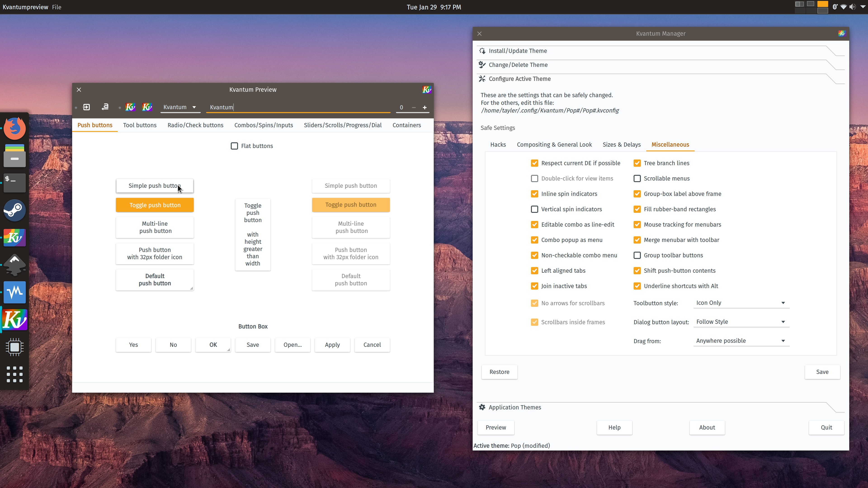This screenshot has width=868, height=488.
Task: Select the large highlighted Kvantum dock icon
Action: [14, 320]
